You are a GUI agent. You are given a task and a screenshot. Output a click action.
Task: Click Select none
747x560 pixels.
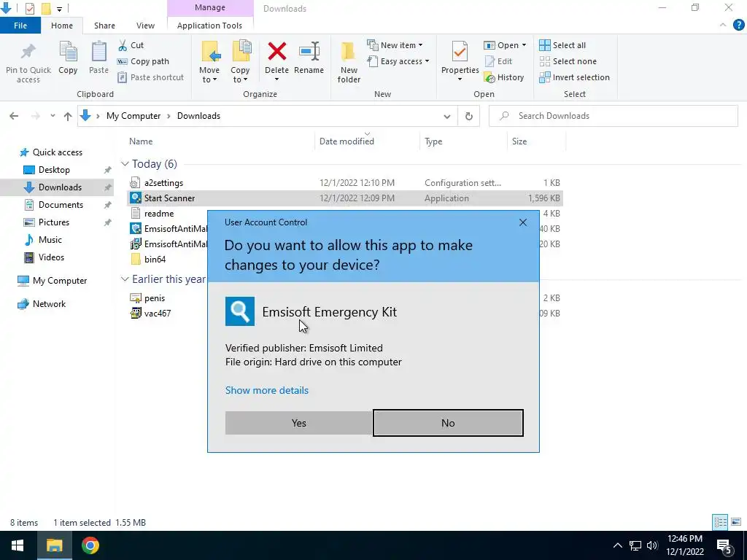[568, 61]
